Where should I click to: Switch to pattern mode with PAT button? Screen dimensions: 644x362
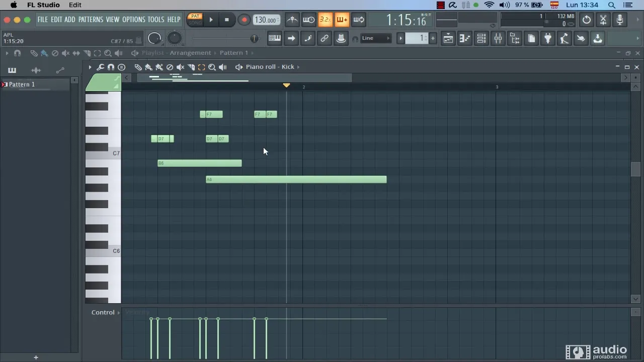coord(195,17)
